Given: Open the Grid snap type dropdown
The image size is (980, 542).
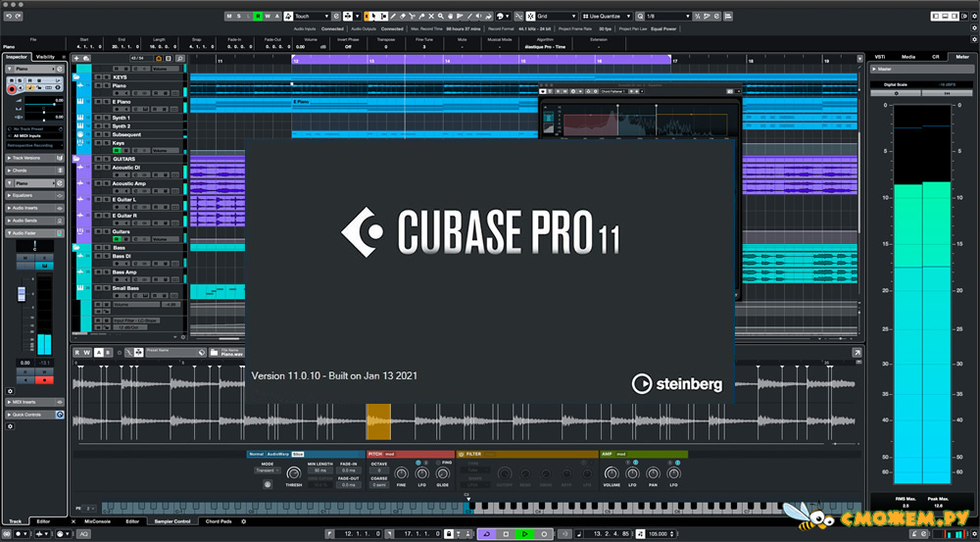Looking at the screenshot, I should click(x=557, y=16).
